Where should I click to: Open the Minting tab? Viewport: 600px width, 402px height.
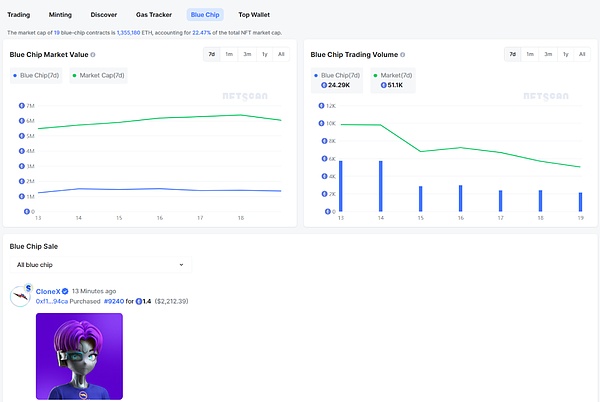click(59, 15)
